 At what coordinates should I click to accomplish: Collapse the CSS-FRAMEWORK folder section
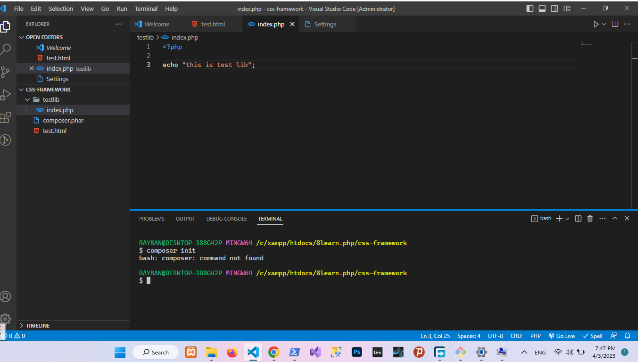(21, 90)
